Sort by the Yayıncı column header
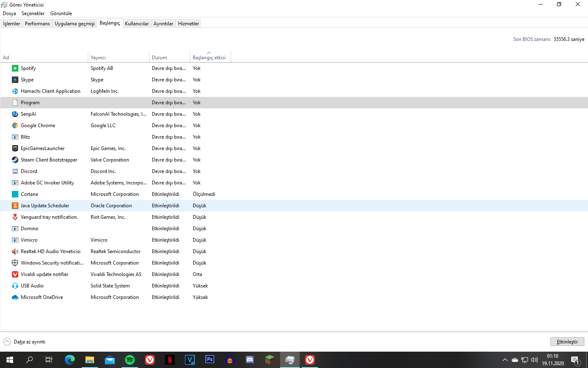The image size is (588, 368). 118,58
